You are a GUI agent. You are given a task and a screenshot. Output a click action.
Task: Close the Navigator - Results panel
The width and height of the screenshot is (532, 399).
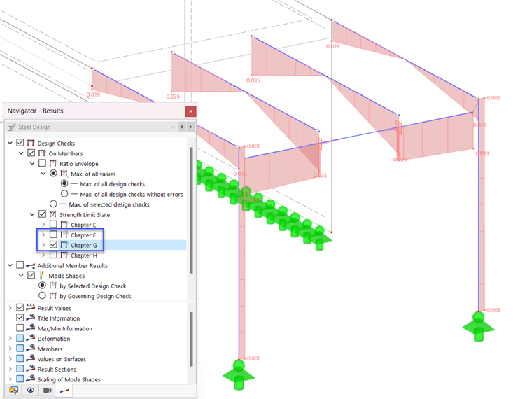pos(190,111)
